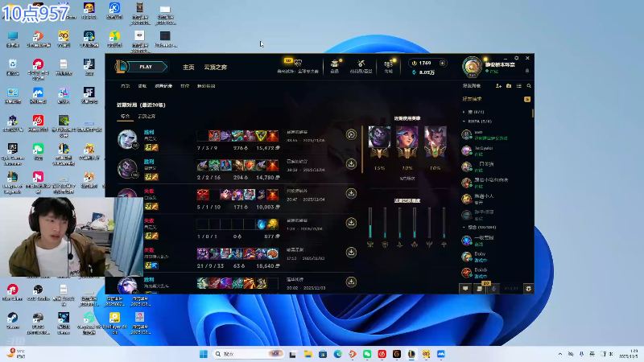This screenshot has height=362, width=644.
Task: Open chat with friend Doinb
Action: [x=495, y=273]
